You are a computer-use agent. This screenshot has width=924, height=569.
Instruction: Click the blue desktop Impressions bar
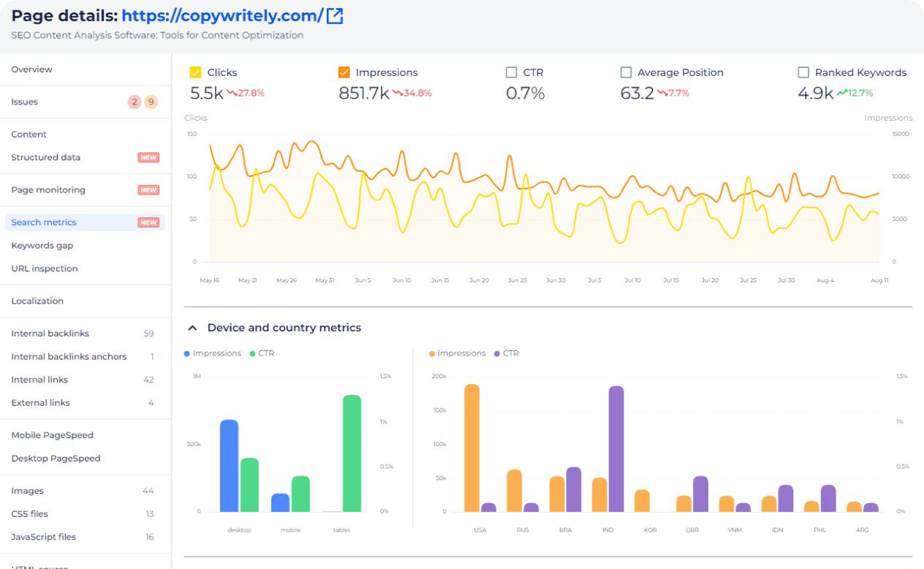pyautogui.click(x=230, y=466)
